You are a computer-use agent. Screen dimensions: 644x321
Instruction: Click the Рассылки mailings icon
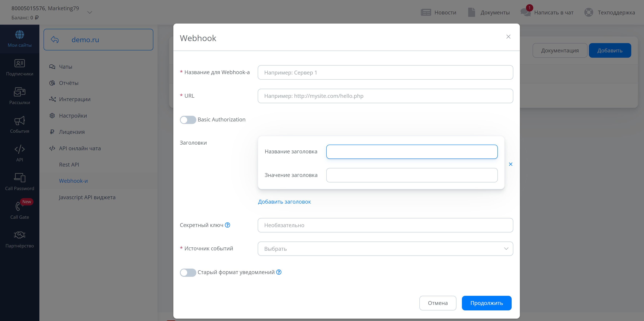coord(20,92)
